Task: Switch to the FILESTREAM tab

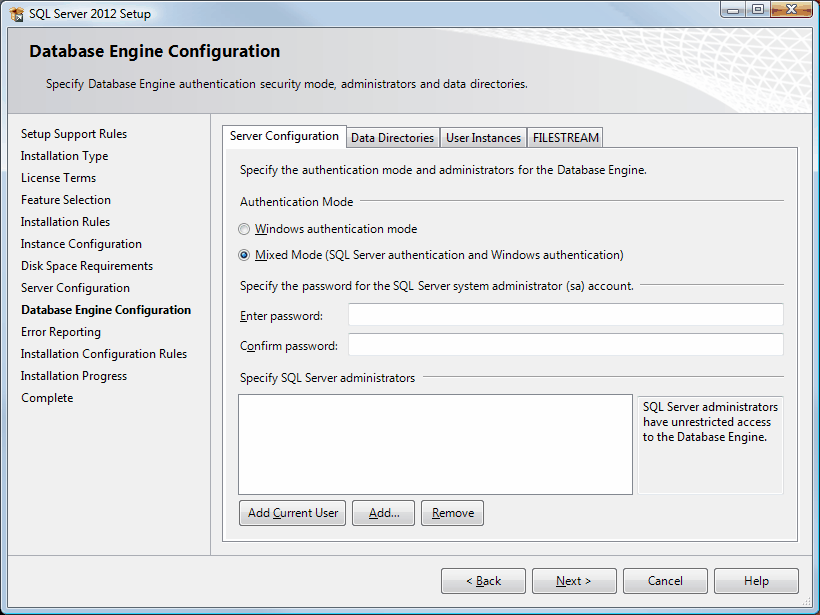Action: click(x=565, y=138)
